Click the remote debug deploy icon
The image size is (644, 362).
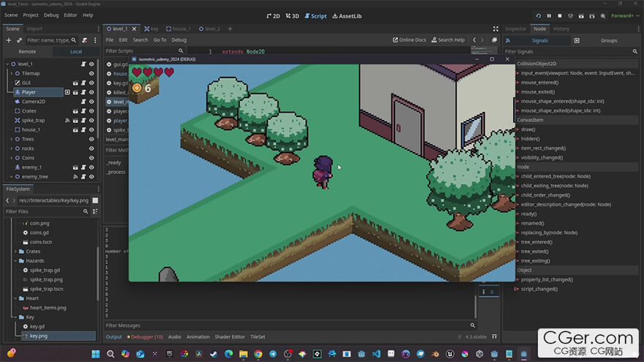tap(570, 16)
